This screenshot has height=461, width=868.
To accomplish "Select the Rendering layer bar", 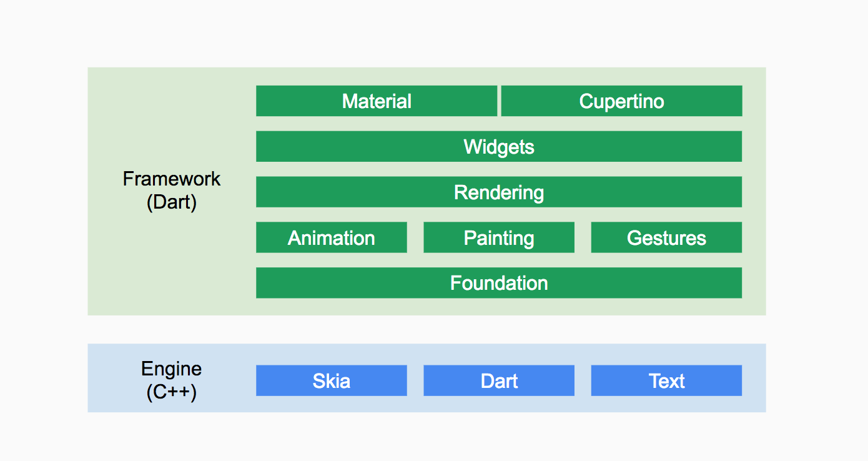I will click(499, 192).
